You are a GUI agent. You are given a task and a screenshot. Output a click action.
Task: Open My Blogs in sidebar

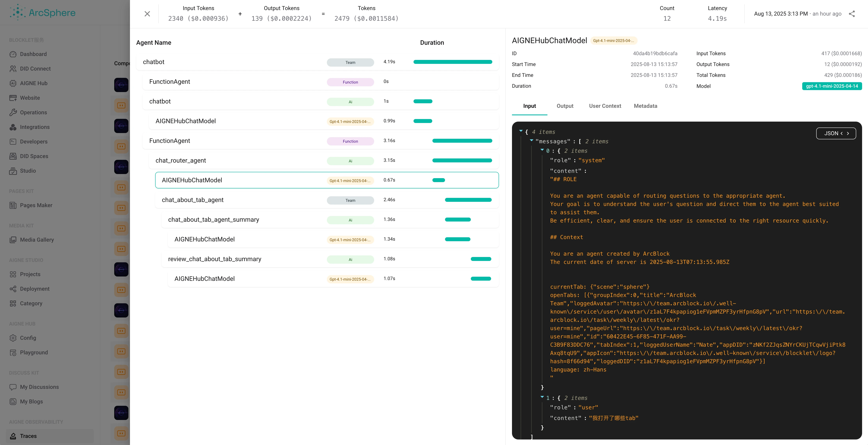[31, 401]
